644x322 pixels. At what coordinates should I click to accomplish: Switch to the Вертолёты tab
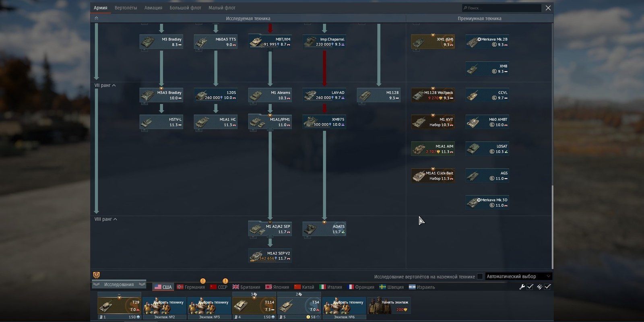pos(126,8)
